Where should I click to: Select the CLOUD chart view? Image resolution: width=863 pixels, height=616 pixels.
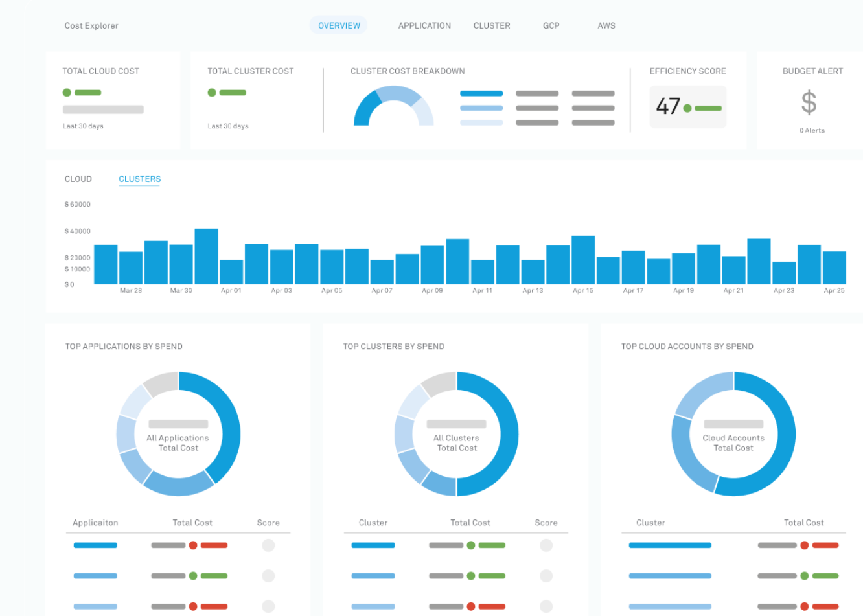point(78,179)
